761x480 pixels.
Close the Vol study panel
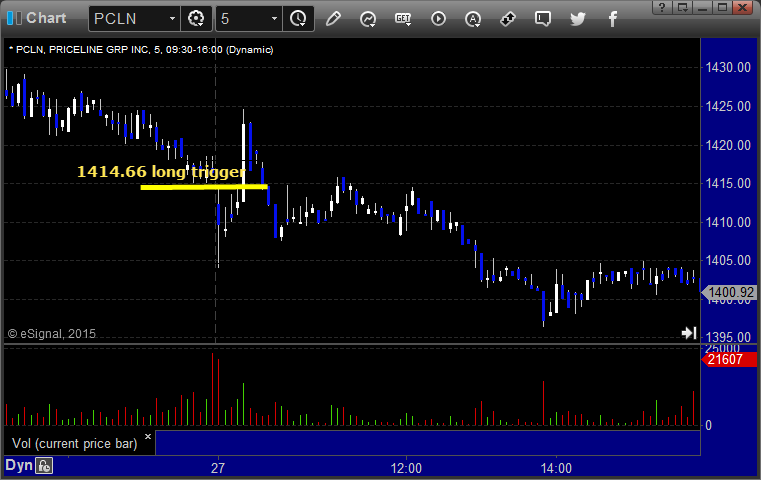[x=148, y=436]
